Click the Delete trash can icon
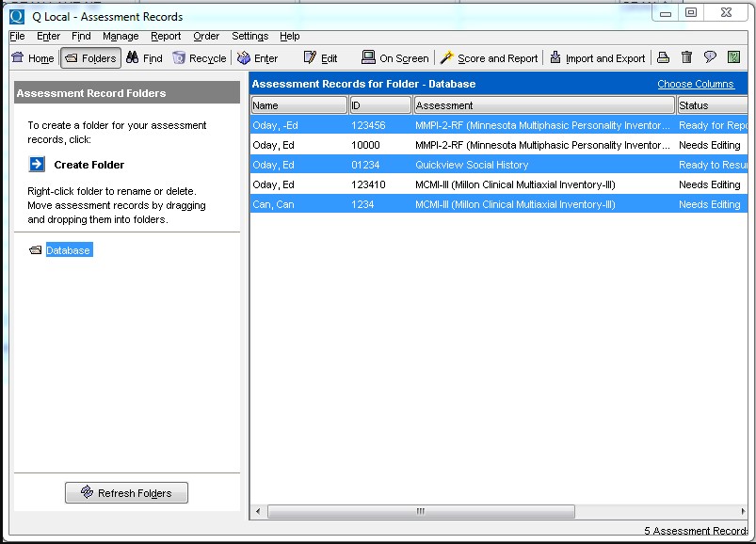 (x=687, y=57)
